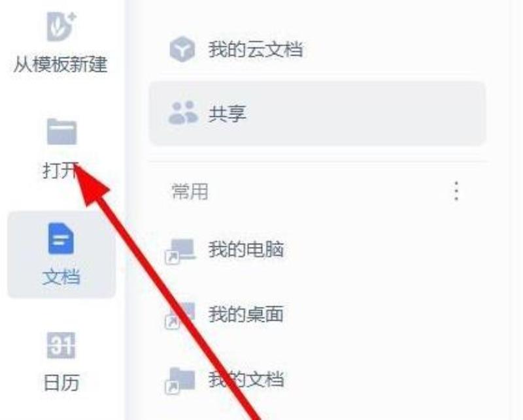Open the three-dot menu next to 常用

click(x=456, y=191)
